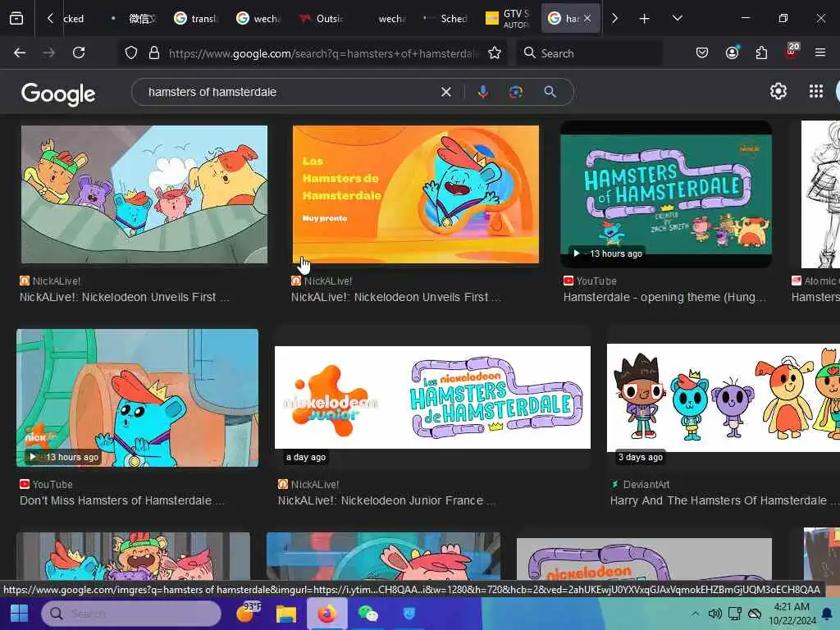This screenshot has height=630, width=840.
Task: Open notifications bell icon
Action: 827,614
